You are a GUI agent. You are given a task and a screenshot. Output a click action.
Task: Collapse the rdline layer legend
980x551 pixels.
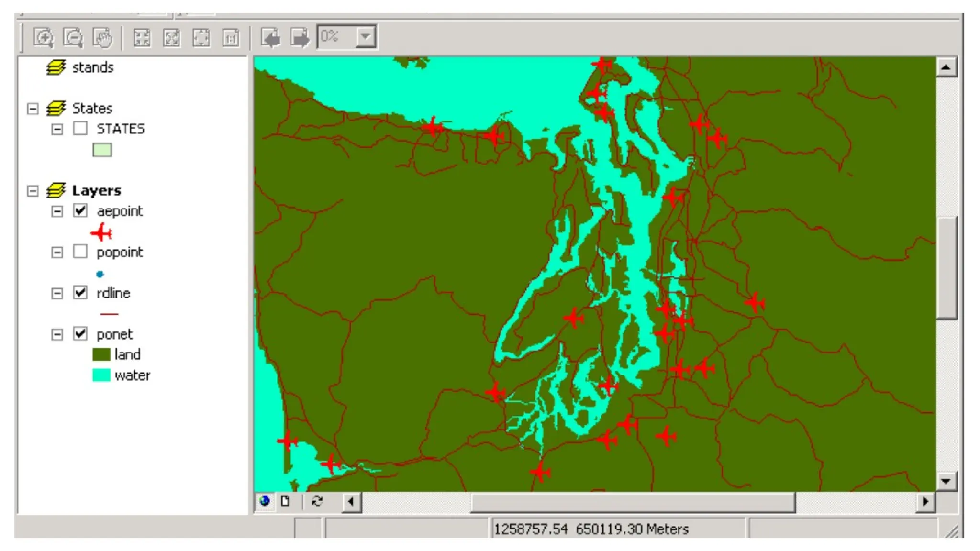[57, 293]
